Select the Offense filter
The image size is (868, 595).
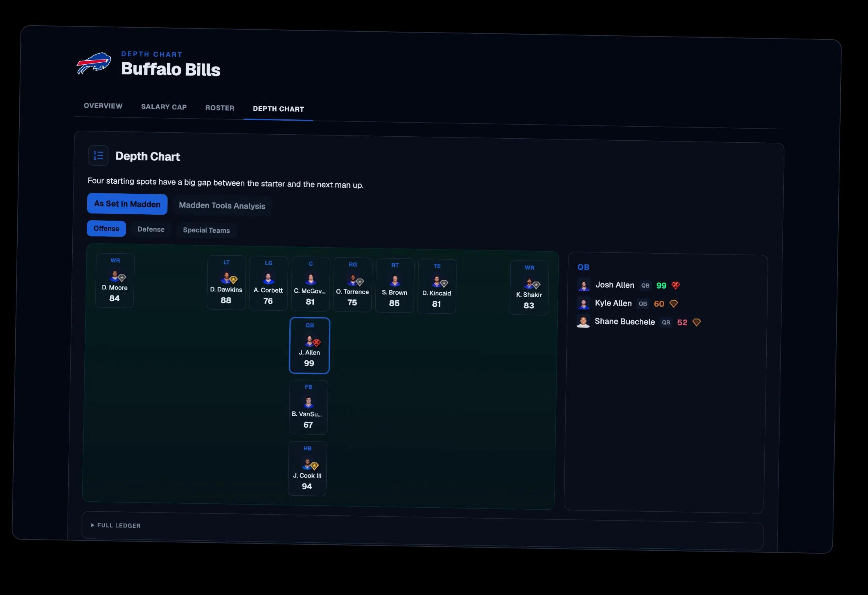tap(106, 228)
